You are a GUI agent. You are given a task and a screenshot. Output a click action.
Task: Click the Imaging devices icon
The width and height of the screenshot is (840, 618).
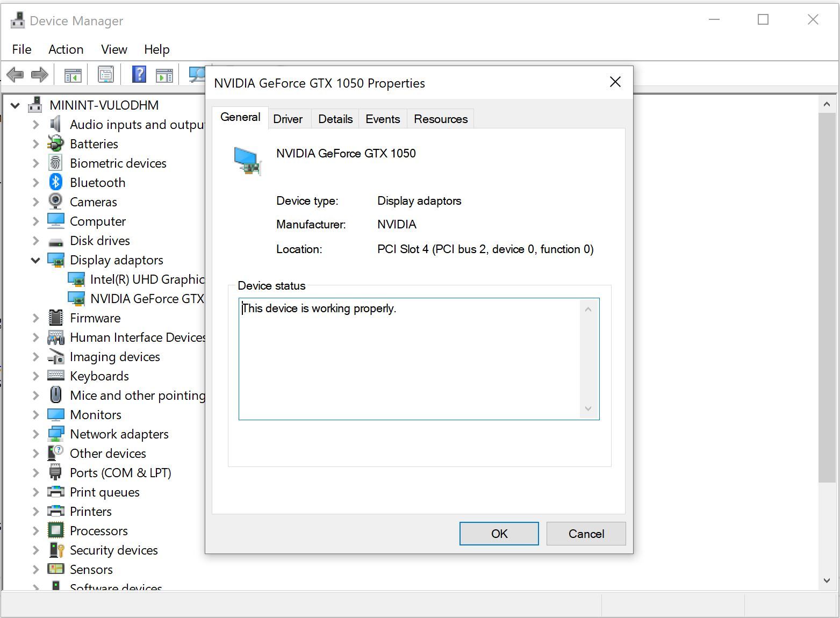55,356
